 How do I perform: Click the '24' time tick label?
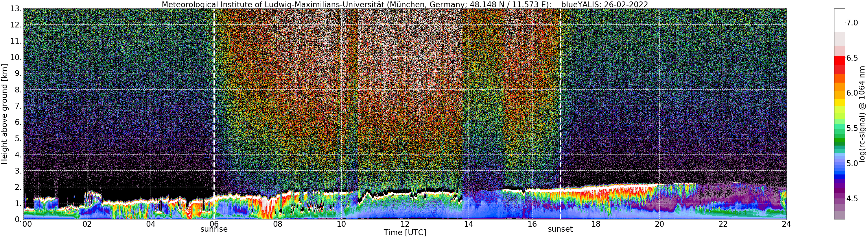coord(786,224)
